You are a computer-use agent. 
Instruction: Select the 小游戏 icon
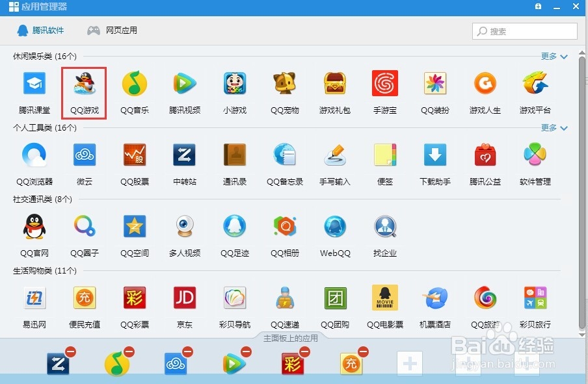pos(235,84)
